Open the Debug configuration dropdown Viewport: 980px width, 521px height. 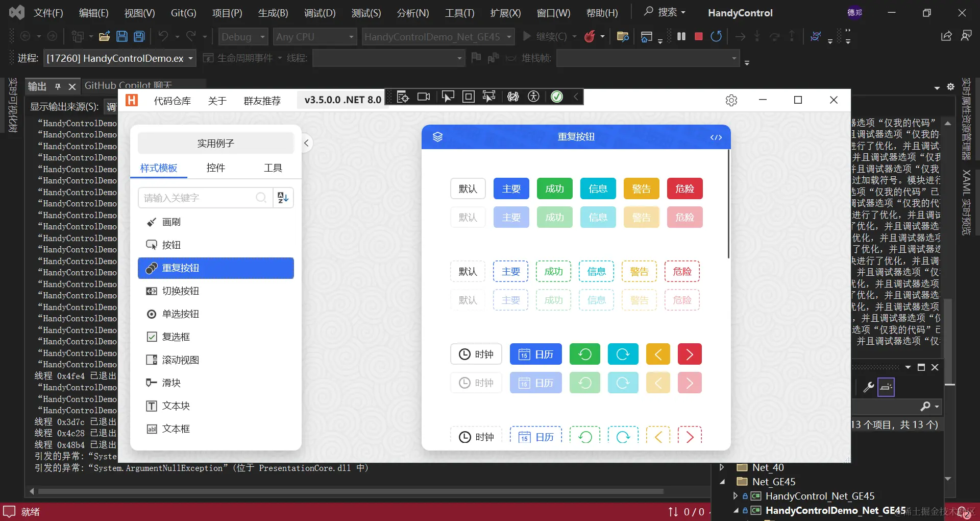pyautogui.click(x=243, y=37)
